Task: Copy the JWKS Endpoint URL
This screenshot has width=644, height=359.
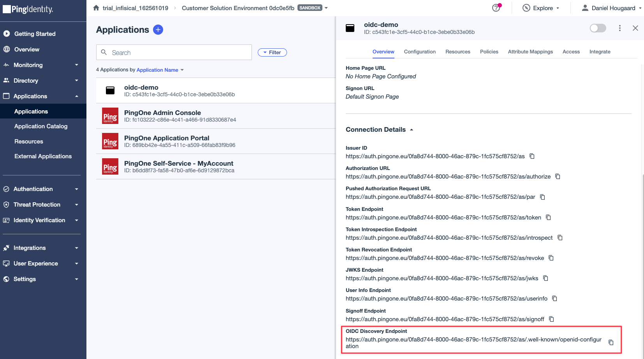Action: pyautogui.click(x=545, y=278)
